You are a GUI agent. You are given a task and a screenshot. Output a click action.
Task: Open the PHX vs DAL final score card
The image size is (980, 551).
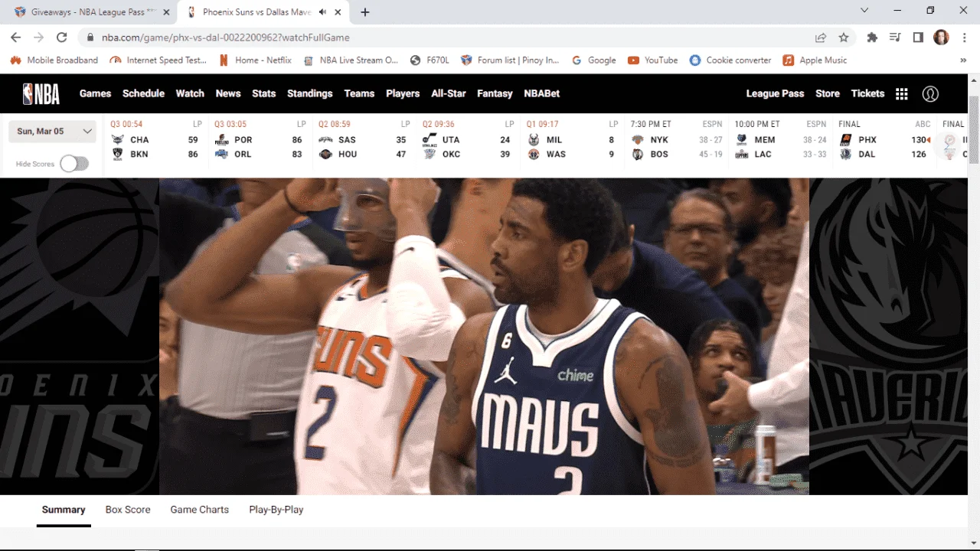coord(885,139)
